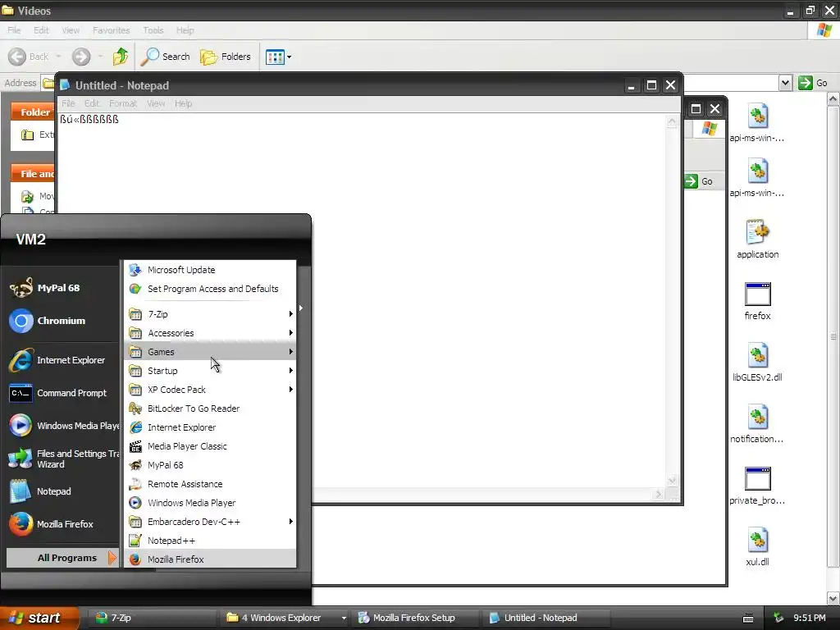840x630 pixels.
Task: Launch Windows Media Player from left start panel
Action: [x=62, y=426]
